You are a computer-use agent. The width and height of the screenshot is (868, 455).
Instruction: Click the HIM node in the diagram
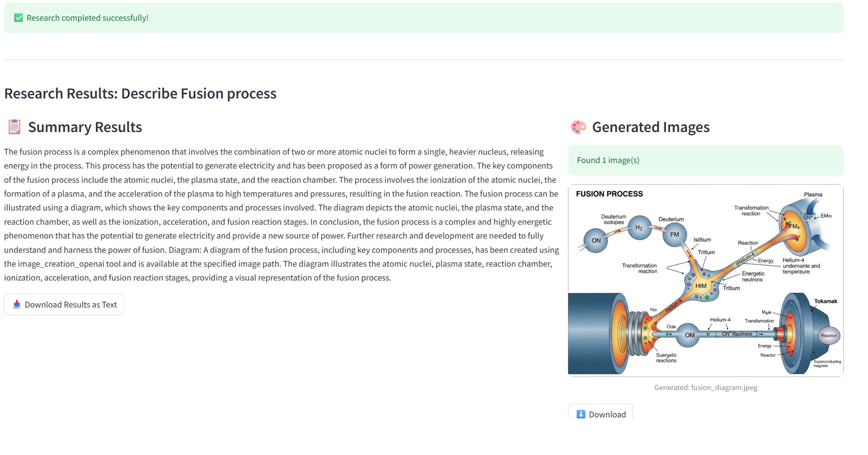(x=701, y=286)
